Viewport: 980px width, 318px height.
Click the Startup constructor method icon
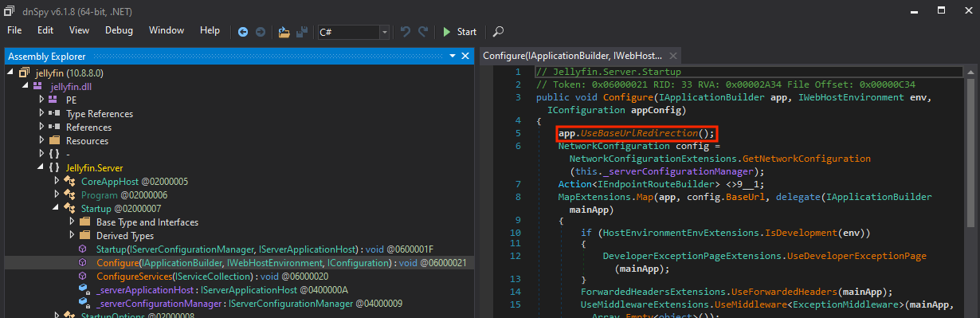(83, 249)
